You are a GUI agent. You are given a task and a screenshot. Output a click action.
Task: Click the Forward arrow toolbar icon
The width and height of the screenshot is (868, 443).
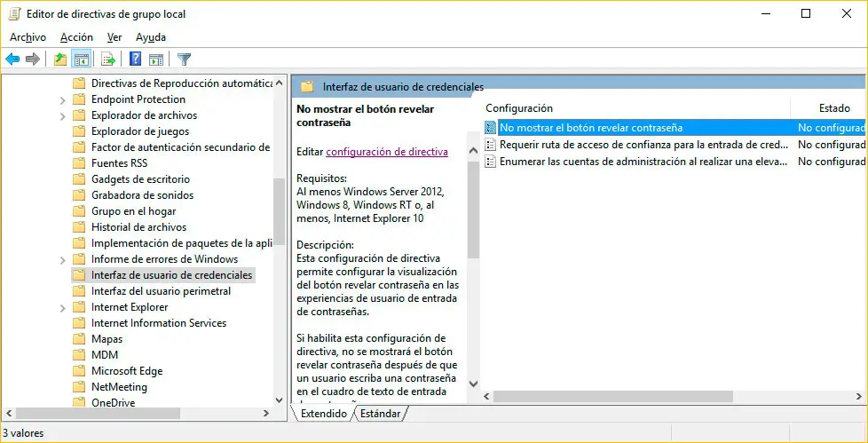33,59
